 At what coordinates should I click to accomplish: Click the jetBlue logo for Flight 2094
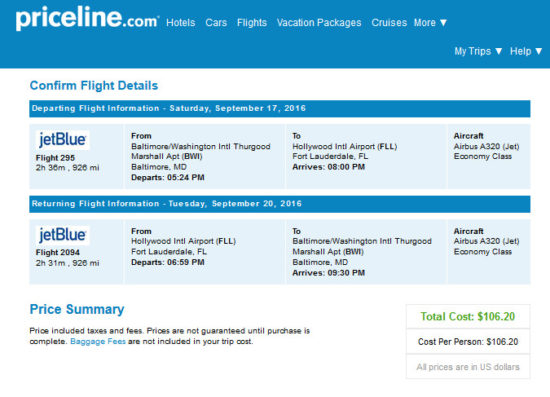point(62,235)
